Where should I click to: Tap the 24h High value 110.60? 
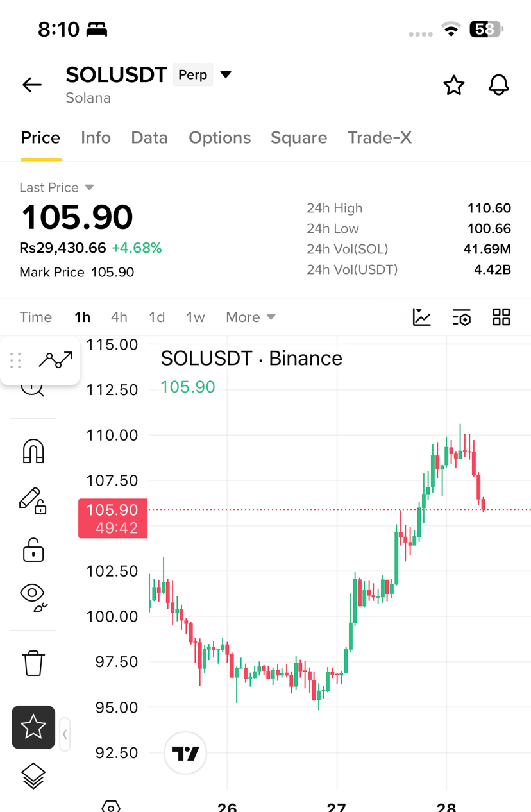pyautogui.click(x=489, y=208)
